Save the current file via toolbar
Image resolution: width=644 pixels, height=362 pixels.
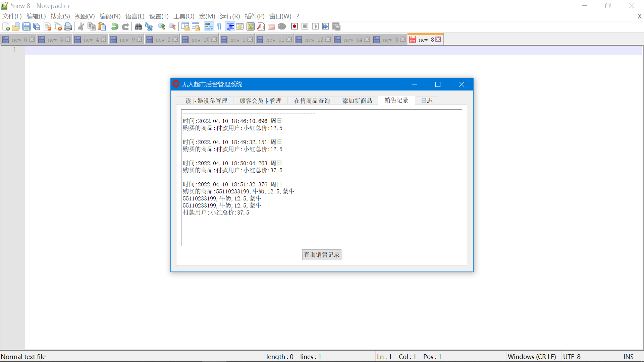[x=26, y=26]
